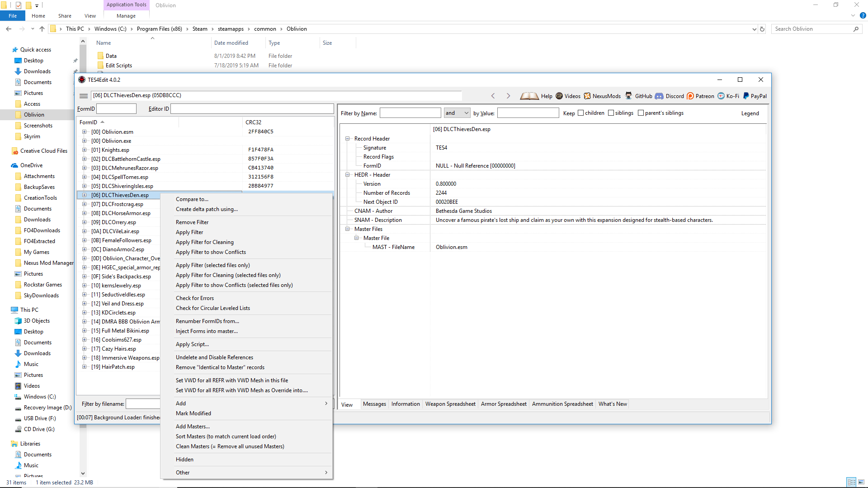Open Explorer help question mark icon
The image size is (868, 488).
(x=863, y=15)
